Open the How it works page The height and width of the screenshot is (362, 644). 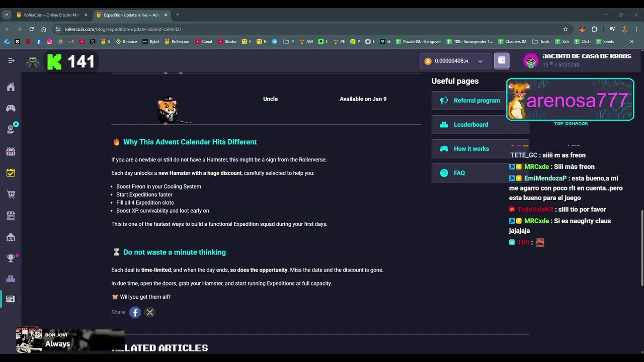click(x=480, y=149)
